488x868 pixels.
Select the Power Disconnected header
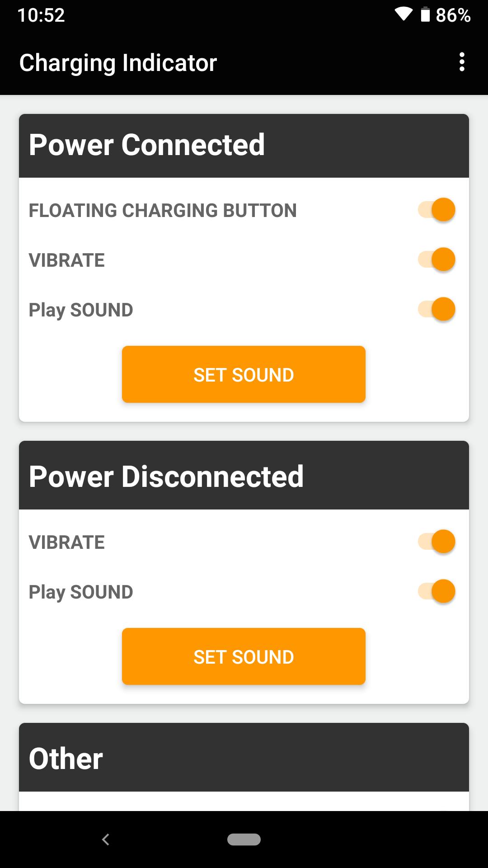244,476
